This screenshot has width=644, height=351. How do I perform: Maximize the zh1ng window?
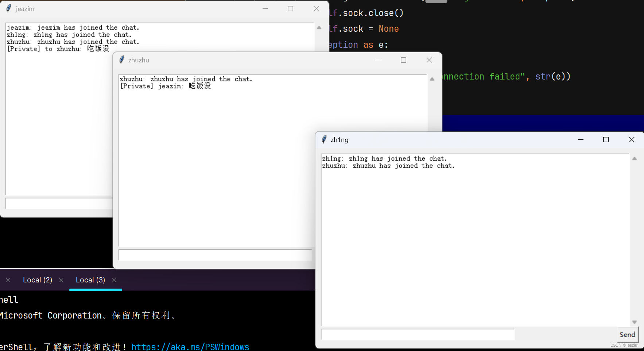click(x=606, y=139)
